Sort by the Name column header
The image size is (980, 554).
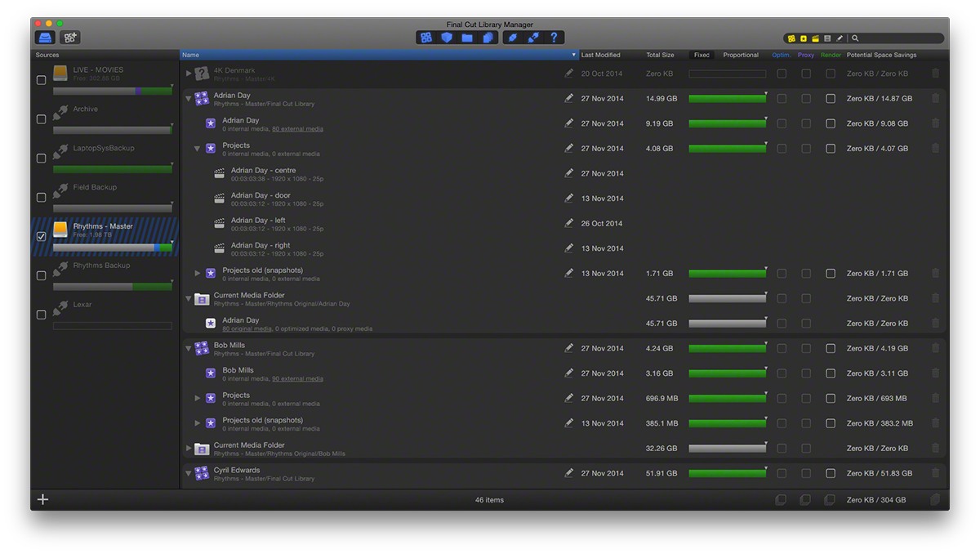tap(379, 55)
